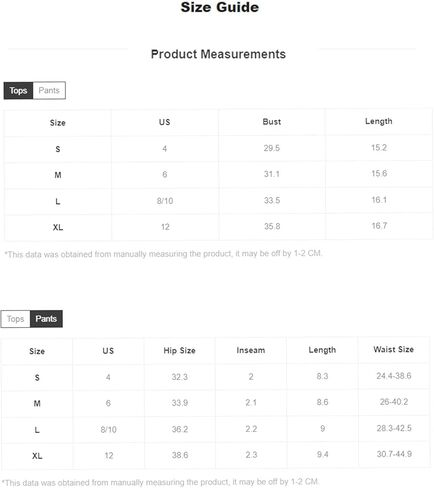Click the Length header in tops table

coord(379,121)
